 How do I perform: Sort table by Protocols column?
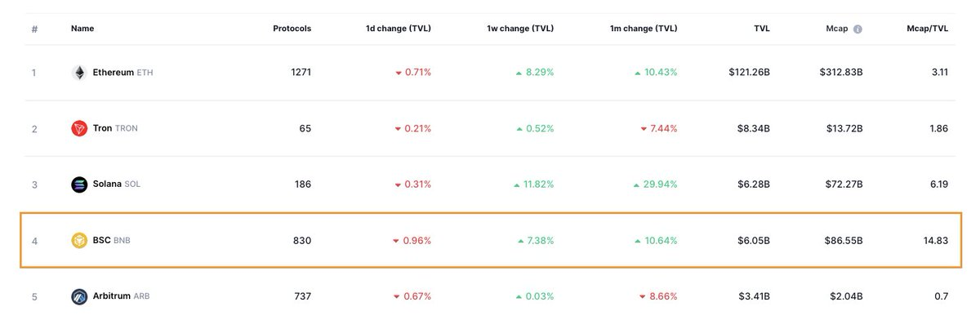coord(292,29)
